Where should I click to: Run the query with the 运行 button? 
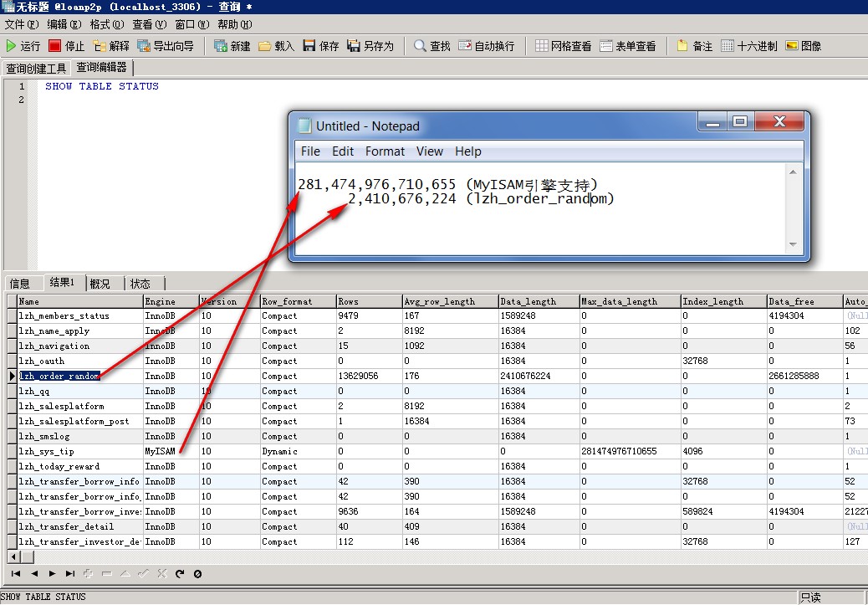(23, 46)
